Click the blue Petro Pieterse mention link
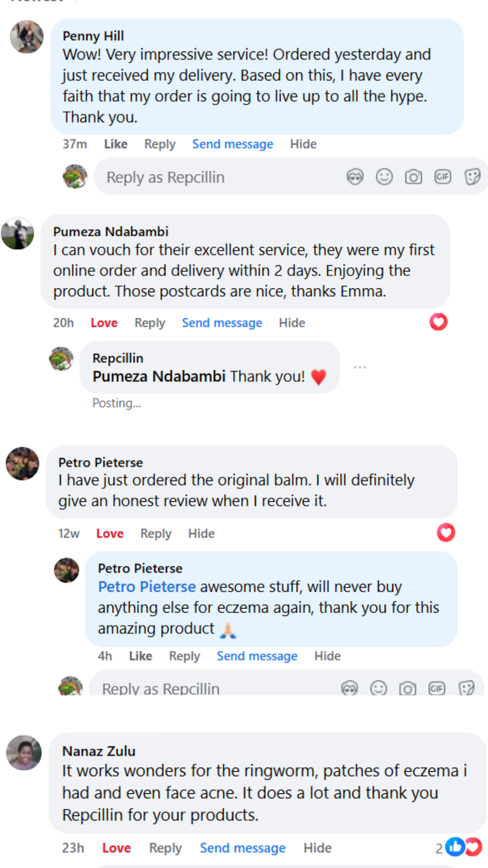Screen dimensions: 488x868 click(x=146, y=587)
